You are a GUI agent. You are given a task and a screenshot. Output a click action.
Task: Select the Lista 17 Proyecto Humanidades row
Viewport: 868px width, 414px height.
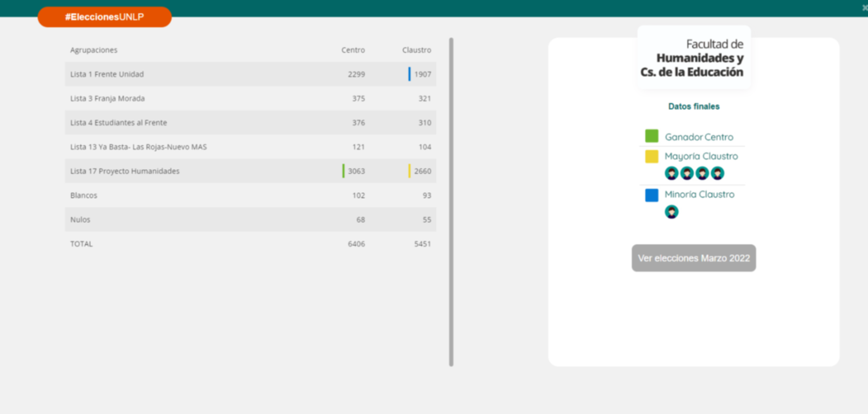[x=250, y=171]
